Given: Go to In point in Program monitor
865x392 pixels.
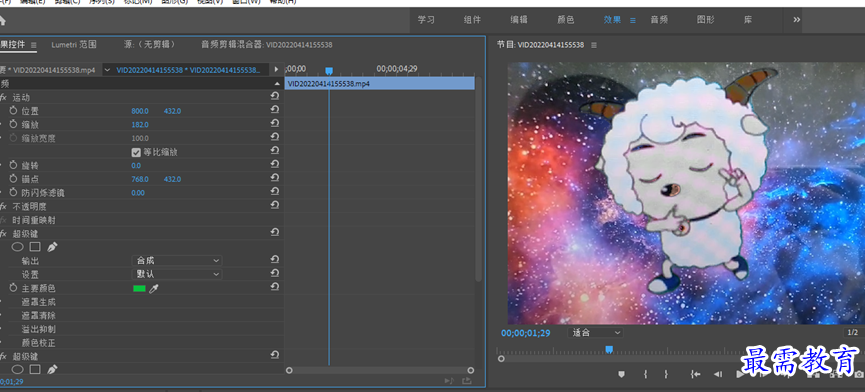Looking at the screenshot, I should click(695, 374).
